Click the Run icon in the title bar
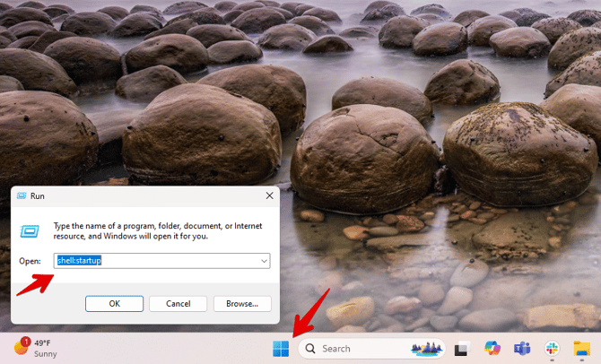The height and width of the screenshot is (364, 601). (21, 195)
